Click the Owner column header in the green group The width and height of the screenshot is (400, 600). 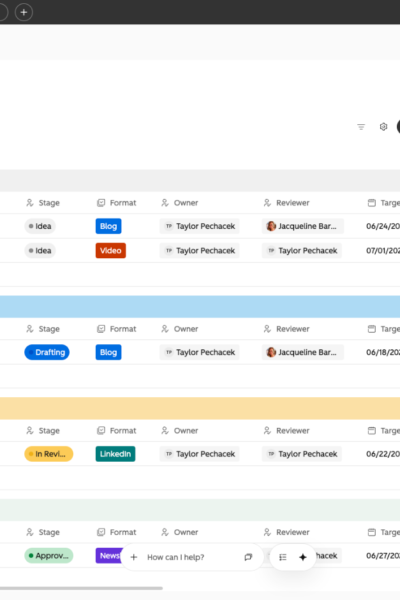180,532
